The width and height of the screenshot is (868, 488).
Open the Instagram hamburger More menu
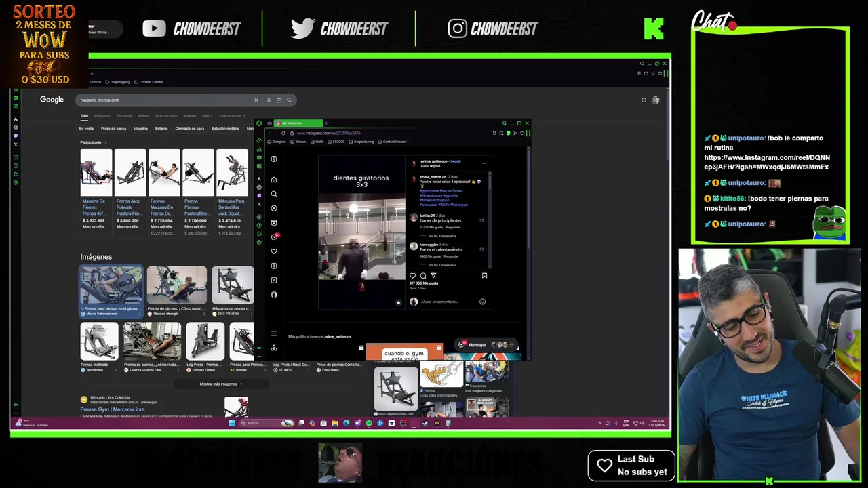(x=274, y=333)
